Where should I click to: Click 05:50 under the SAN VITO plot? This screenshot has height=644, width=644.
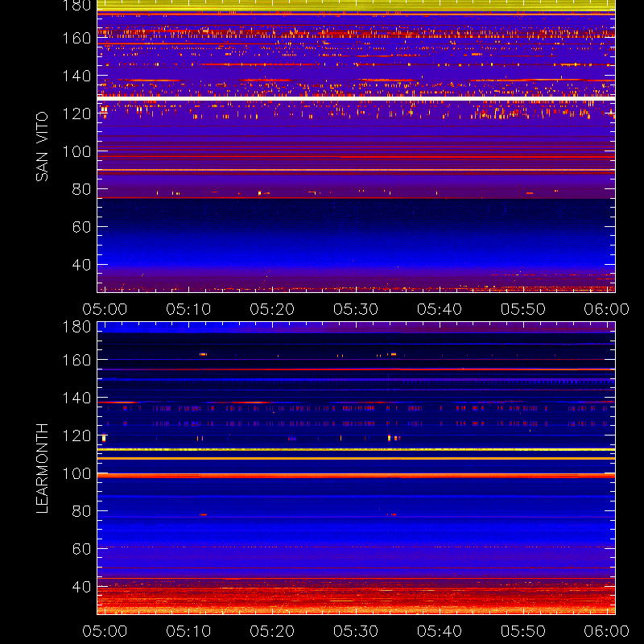522,309
